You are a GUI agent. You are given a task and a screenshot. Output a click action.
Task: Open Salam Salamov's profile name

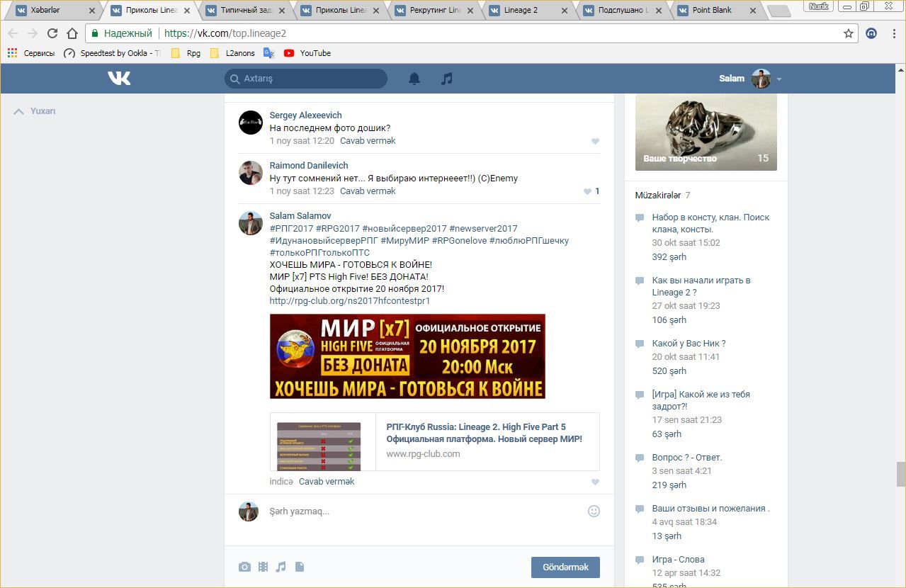point(300,215)
